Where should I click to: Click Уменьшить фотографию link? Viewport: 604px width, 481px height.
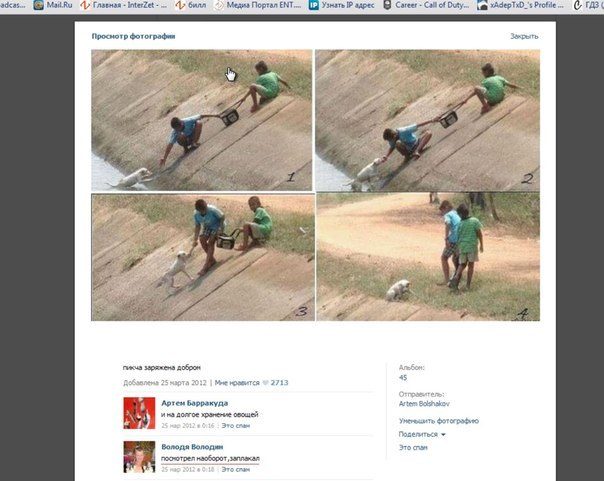439,421
